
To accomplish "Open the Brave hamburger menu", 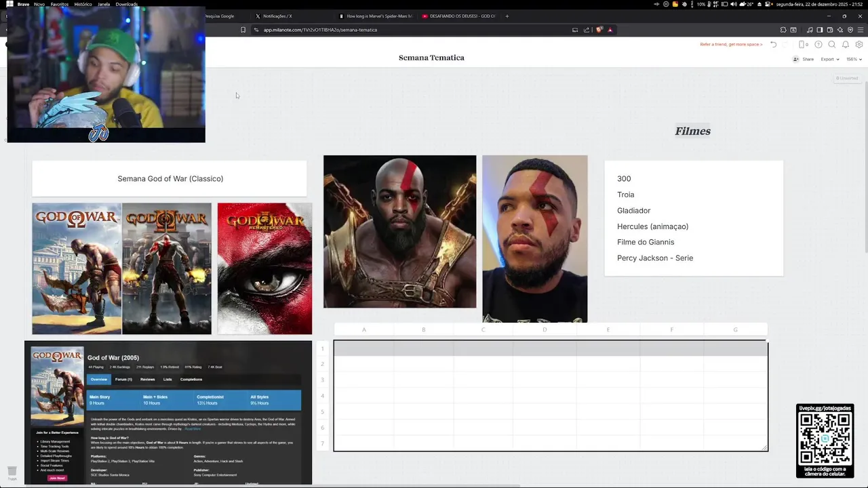I will (861, 30).
